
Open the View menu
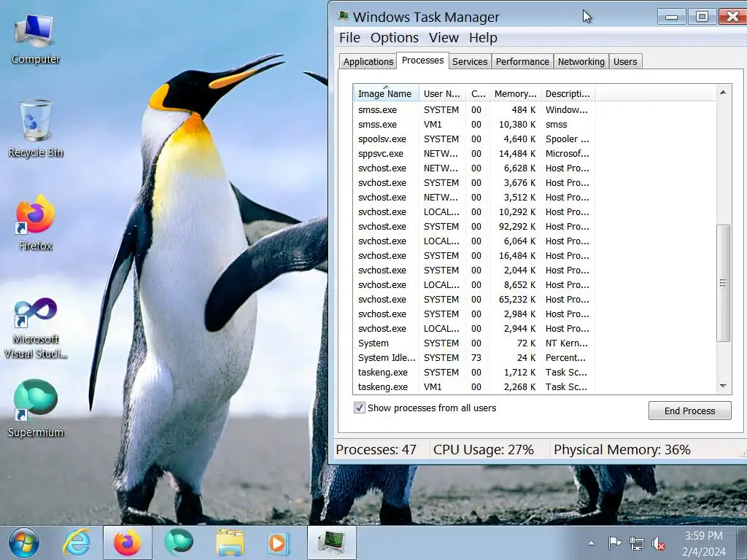coord(444,38)
